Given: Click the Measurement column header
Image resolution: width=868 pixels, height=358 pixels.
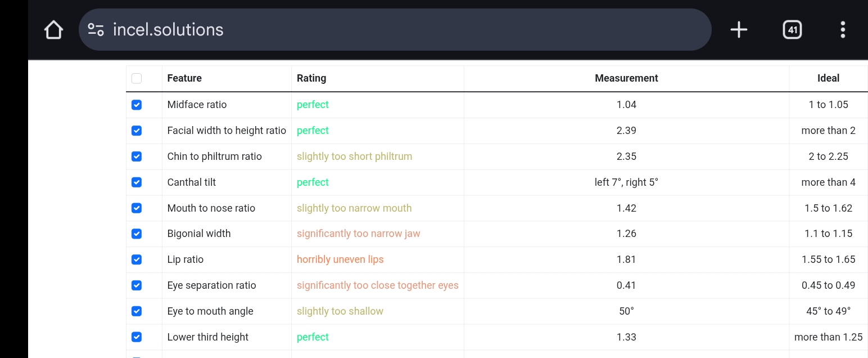Looking at the screenshot, I should (x=626, y=78).
